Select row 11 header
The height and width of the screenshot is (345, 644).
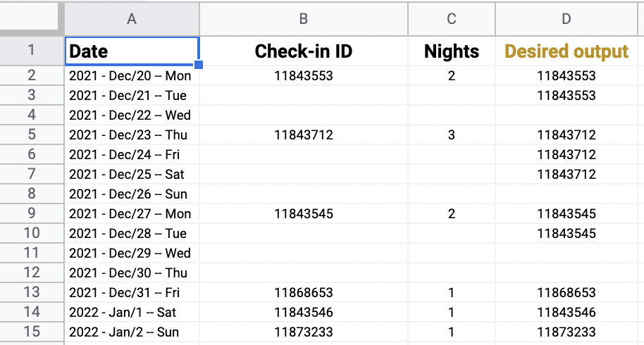[x=32, y=253]
